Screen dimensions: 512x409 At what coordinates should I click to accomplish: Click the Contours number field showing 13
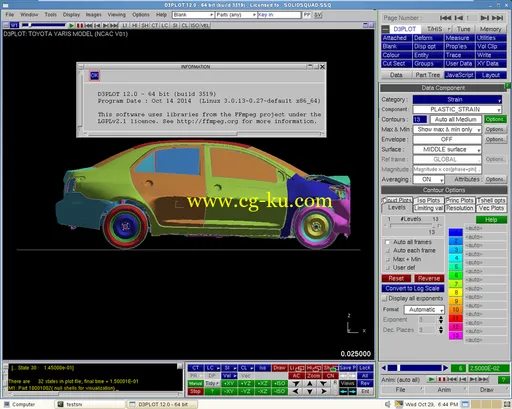pyautogui.click(x=420, y=119)
